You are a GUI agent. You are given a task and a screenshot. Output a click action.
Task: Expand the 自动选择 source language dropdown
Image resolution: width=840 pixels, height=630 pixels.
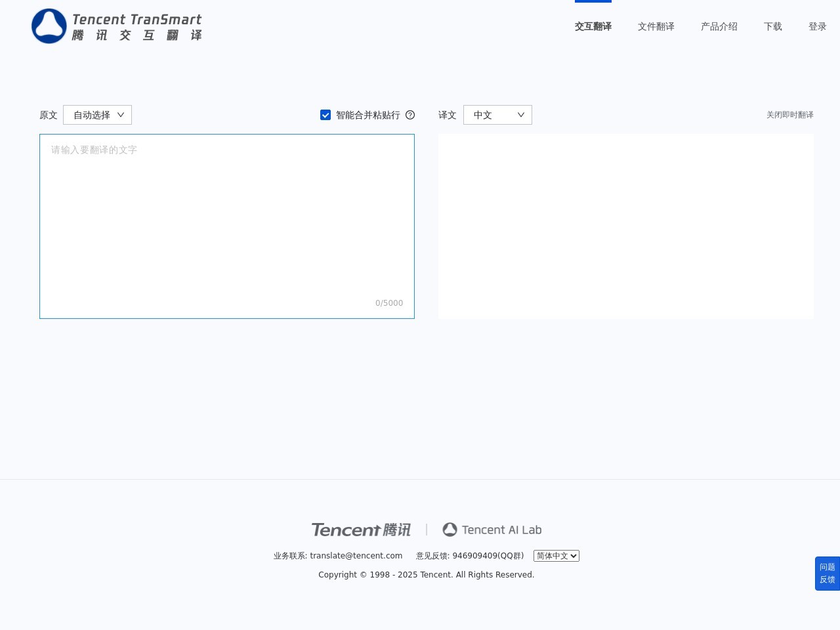coord(97,115)
